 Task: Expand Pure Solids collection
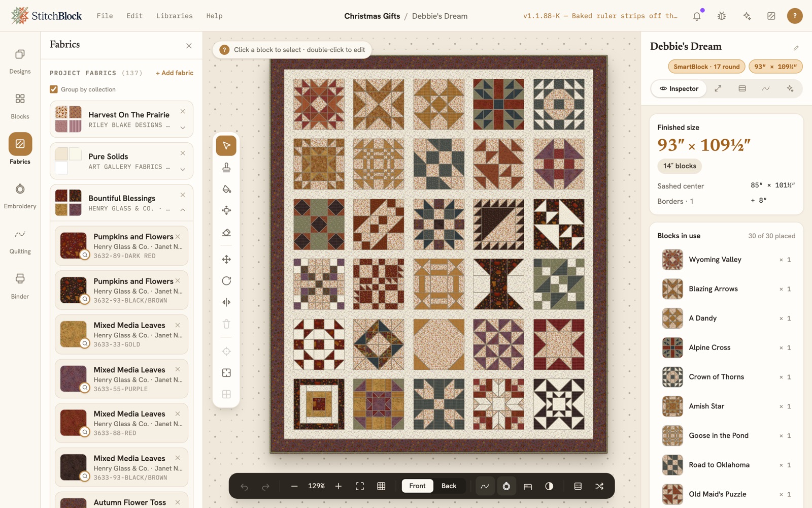tap(183, 170)
